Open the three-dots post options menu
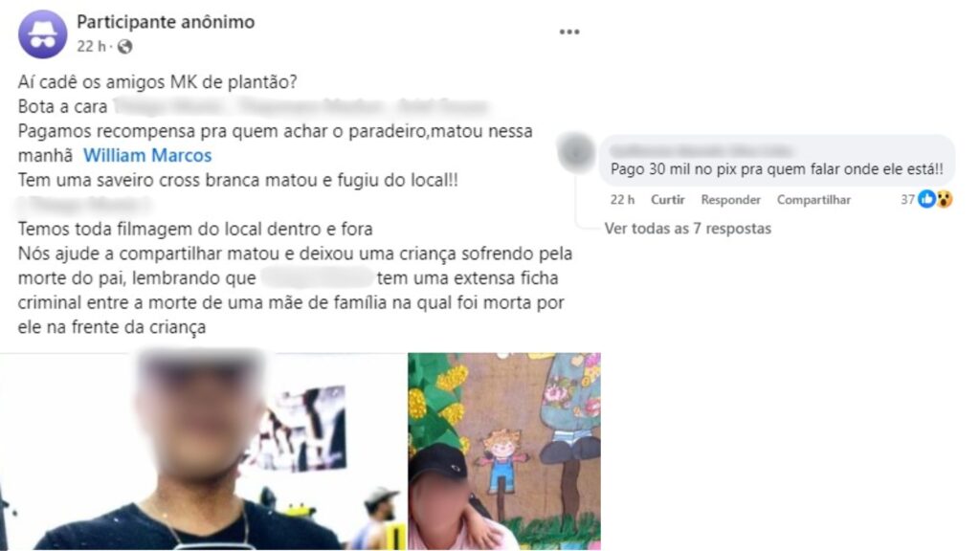 (x=568, y=32)
